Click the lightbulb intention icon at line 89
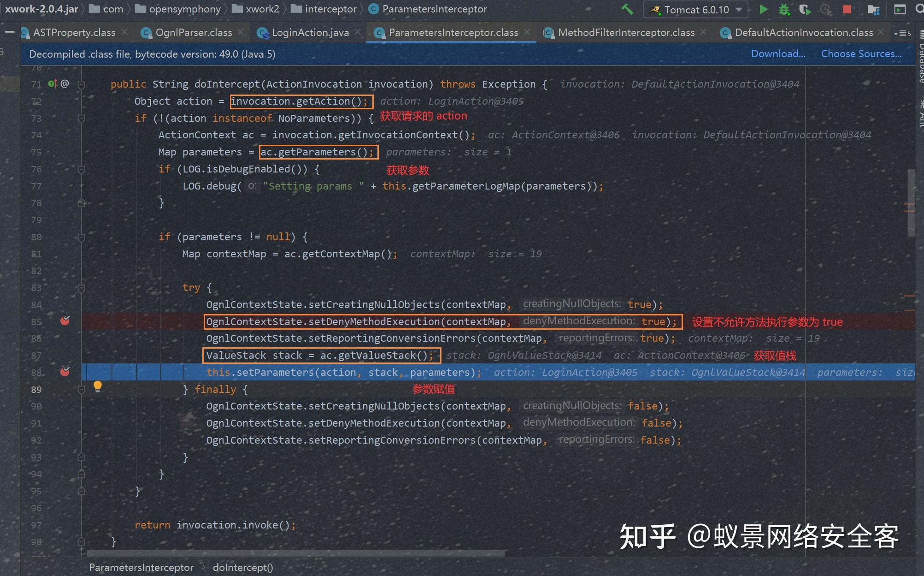The height and width of the screenshot is (576, 924). click(98, 386)
